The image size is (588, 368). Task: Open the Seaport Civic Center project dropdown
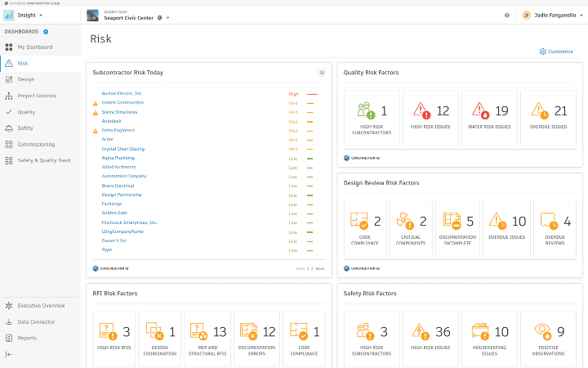pos(167,17)
